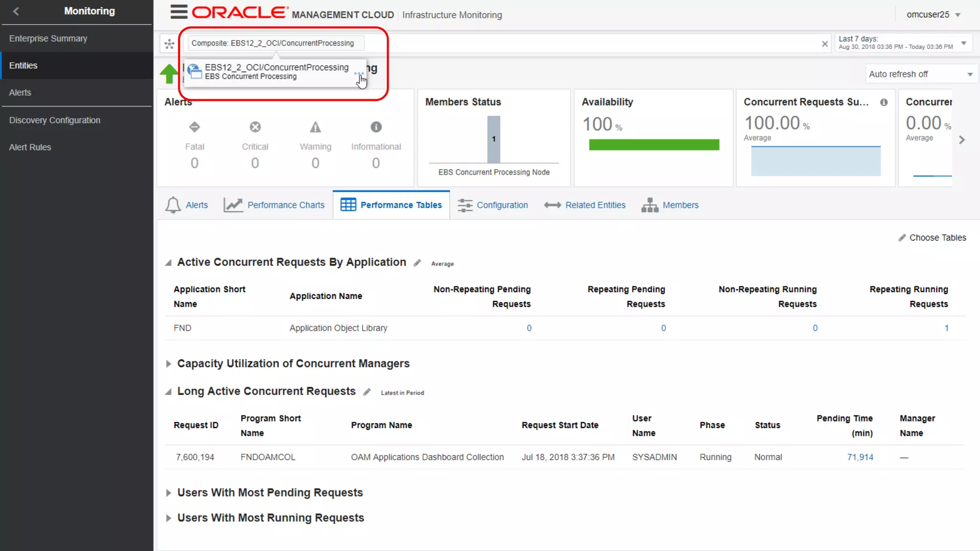Click the Repeating Pending Requests value 0
The image size is (980, 551).
663,328
